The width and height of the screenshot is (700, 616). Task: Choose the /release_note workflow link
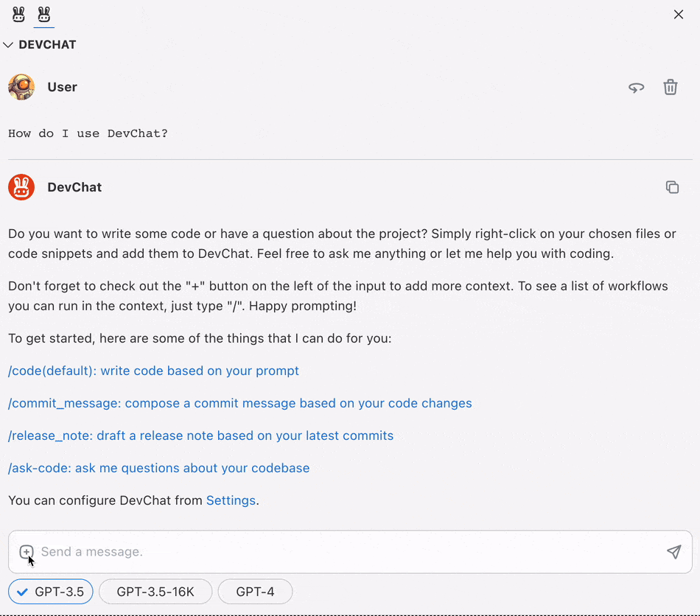click(200, 435)
